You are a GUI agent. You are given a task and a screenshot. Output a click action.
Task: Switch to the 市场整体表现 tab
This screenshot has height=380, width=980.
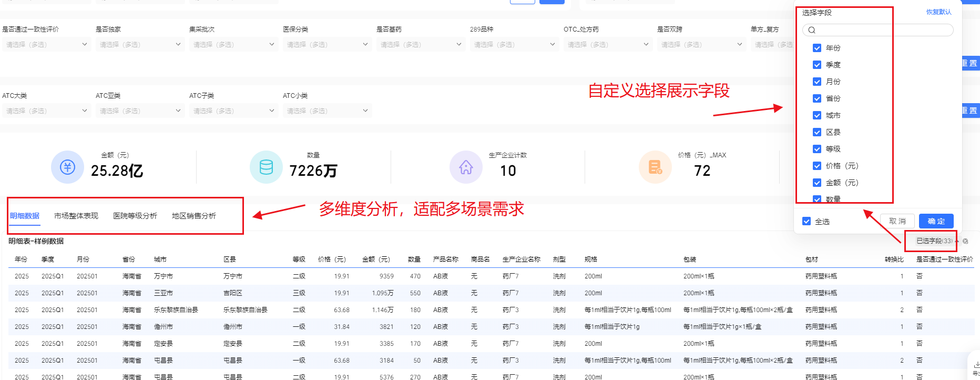tap(76, 216)
